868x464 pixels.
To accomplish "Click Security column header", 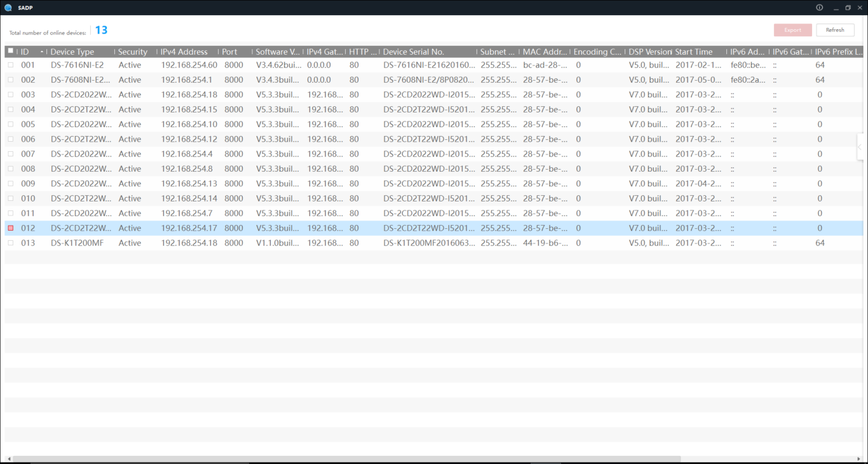I will (132, 51).
